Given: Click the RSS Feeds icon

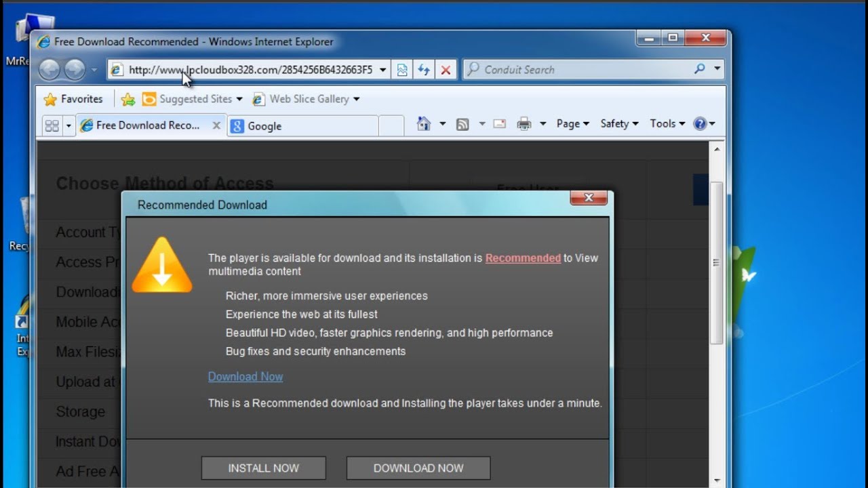Looking at the screenshot, I should click(462, 124).
